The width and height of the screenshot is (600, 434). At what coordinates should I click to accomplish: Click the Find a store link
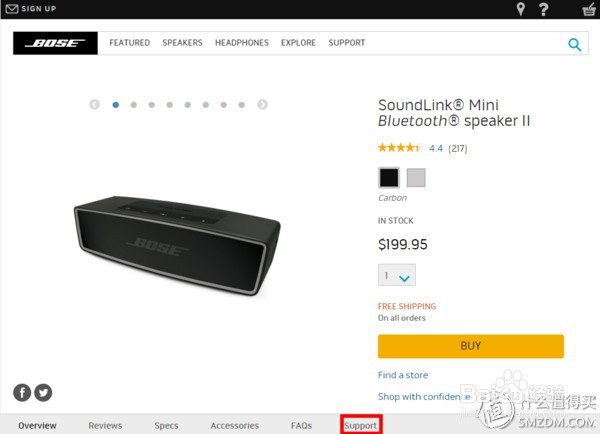403,375
